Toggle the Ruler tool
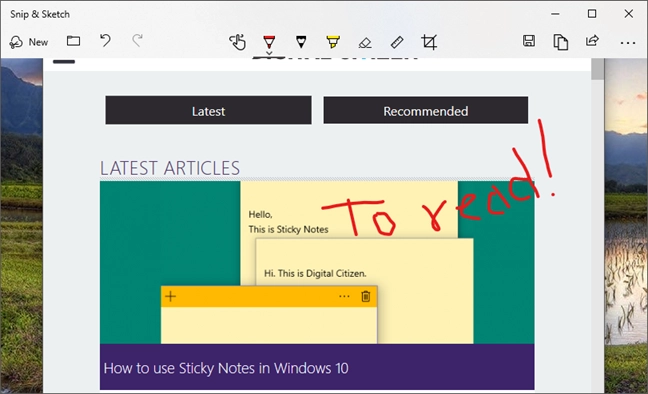This screenshot has height=394, width=648. [397, 42]
